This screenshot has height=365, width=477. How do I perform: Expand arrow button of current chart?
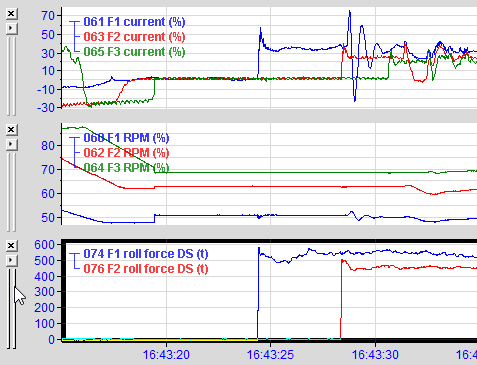click(x=11, y=28)
